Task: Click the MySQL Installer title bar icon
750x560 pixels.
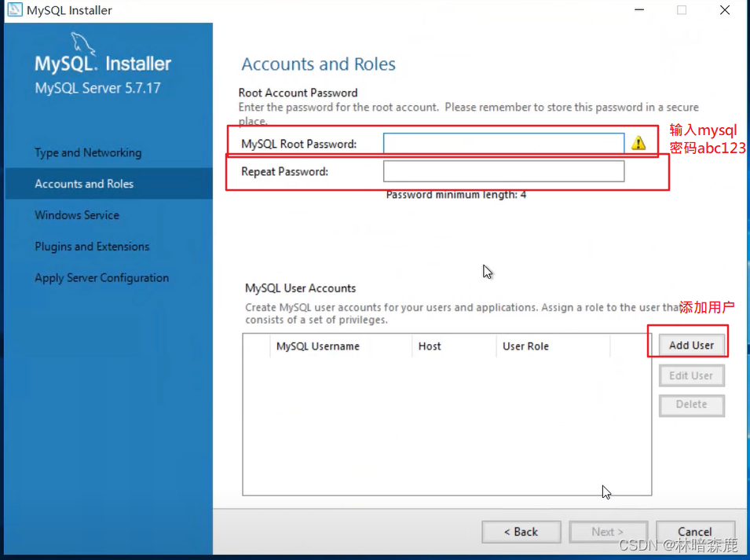Action: pos(15,9)
